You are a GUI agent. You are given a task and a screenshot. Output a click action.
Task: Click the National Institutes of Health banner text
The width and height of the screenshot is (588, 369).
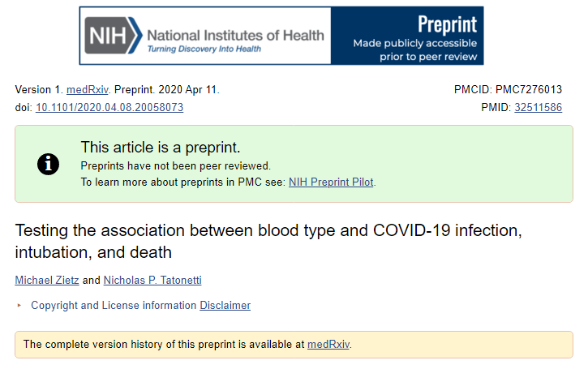pyautogui.click(x=235, y=35)
